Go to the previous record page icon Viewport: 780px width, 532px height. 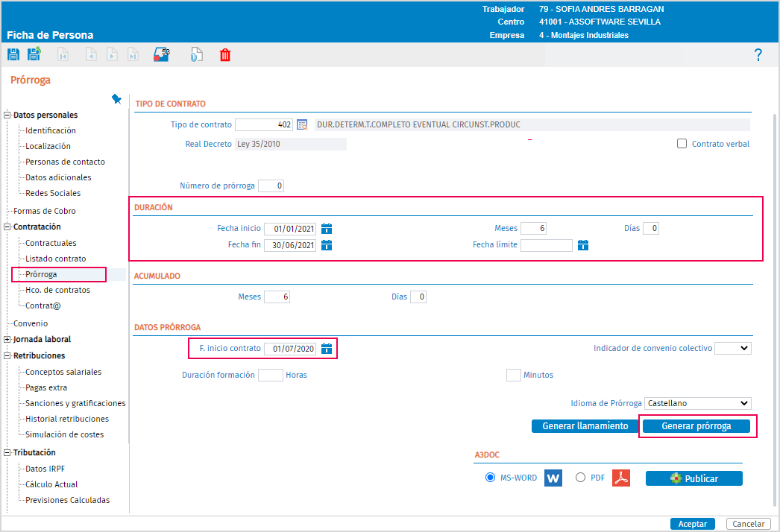point(91,54)
